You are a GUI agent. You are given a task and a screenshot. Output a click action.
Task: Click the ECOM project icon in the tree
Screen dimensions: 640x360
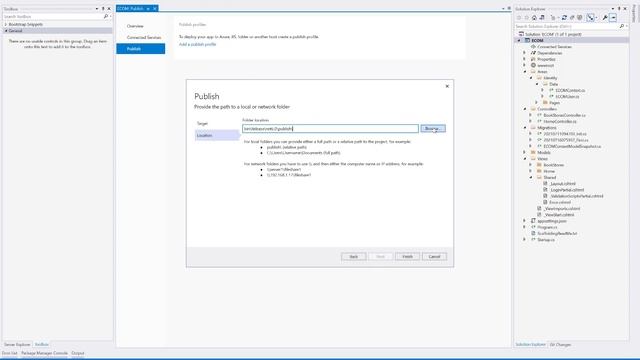click(527, 40)
